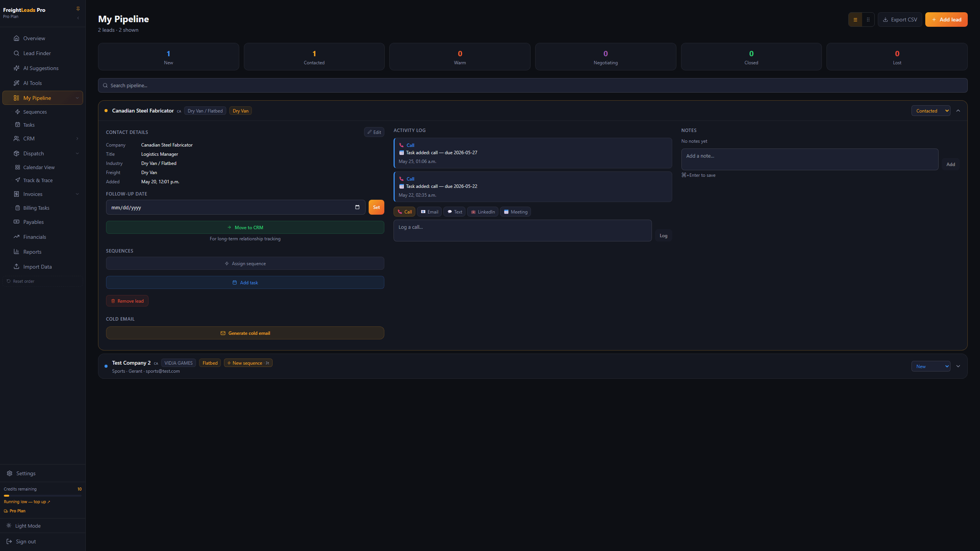The width and height of the screenshot is (980, 551).
Task: Expand the Test Company 2 card
Action: [958, 366]
